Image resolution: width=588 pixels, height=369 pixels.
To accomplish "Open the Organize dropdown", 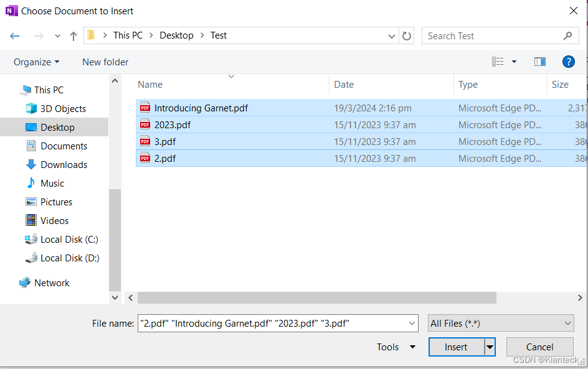I will coord(36,62).
